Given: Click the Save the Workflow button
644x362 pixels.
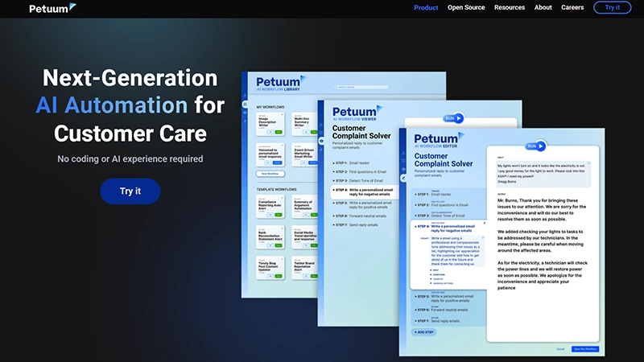Looking at the screenshot, I should 585,349.
